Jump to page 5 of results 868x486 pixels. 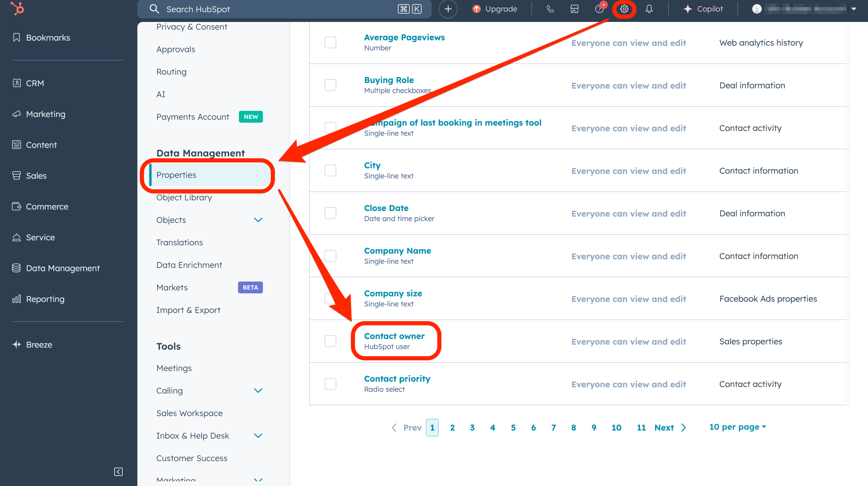(x=513, y=428)
